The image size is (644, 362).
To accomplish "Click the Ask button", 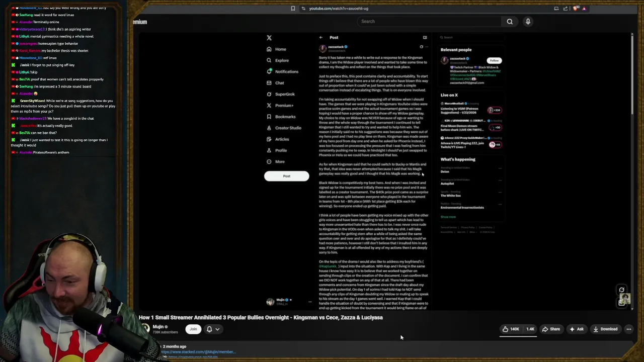I will (x=576, y=329).
